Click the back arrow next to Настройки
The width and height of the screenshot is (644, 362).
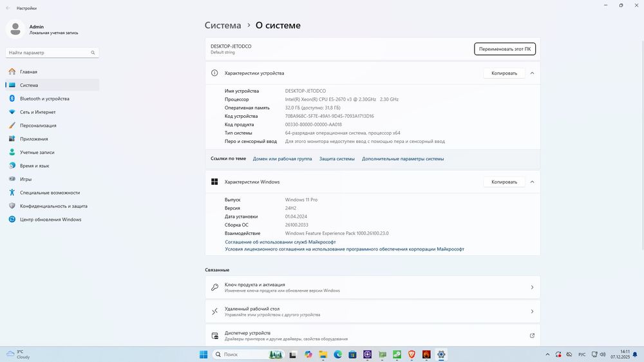(8, 8)
